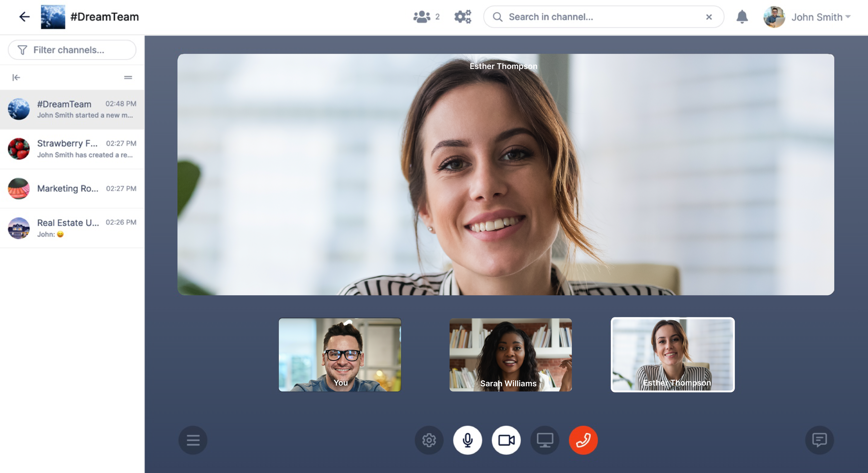The width and height of the screenshot is (868, 473).
Task: Open the #DreamTeam channel image in header
Action: (x=53, y=17)
